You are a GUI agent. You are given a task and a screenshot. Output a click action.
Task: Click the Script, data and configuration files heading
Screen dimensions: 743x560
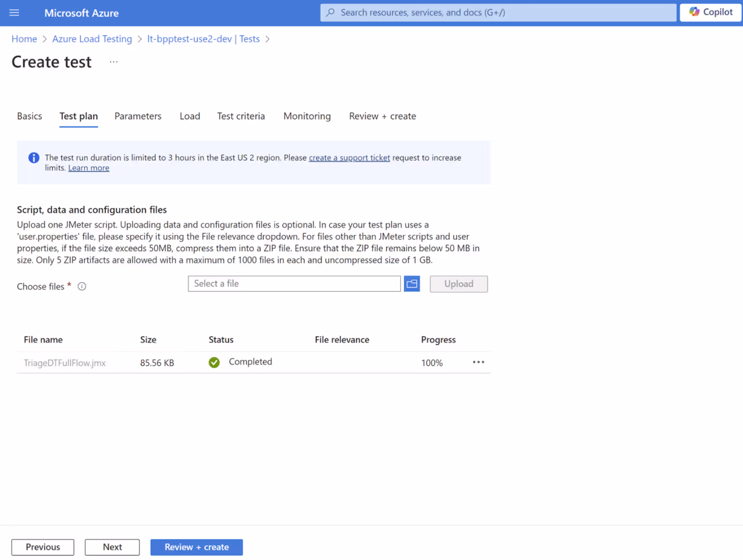coord(92,209)
